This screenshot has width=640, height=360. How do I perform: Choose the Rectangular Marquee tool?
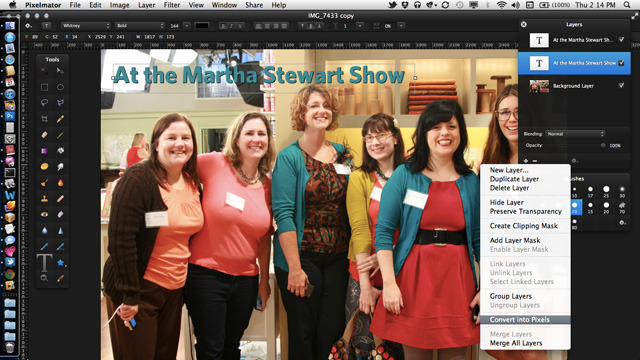[x=44, y=87]
